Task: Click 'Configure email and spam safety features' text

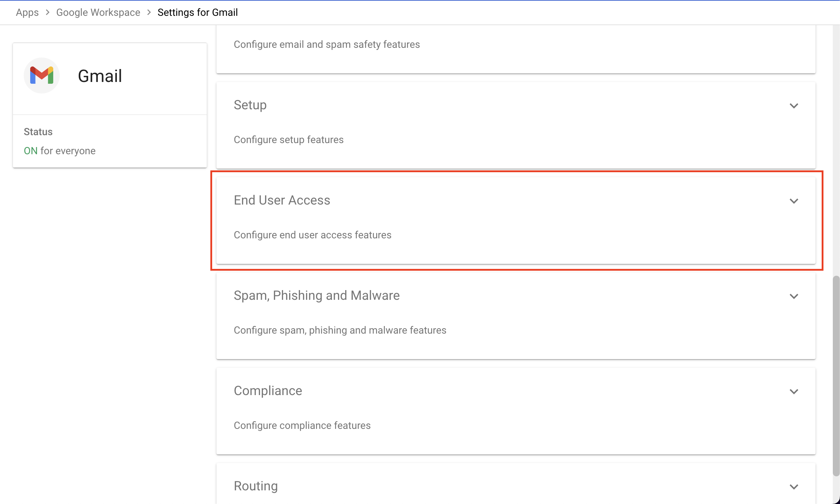Action: (327, 45)
